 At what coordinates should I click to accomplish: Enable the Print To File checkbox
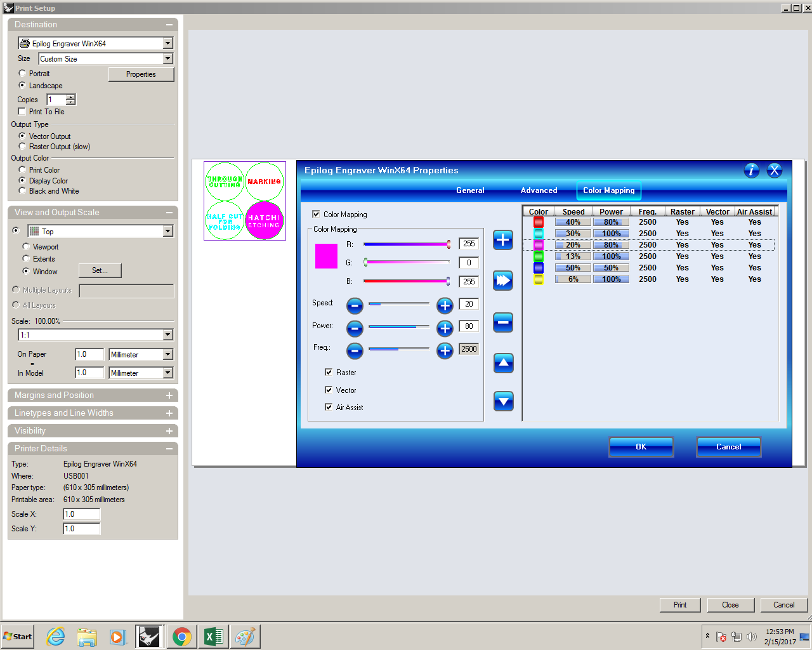(x=22, y=111)
